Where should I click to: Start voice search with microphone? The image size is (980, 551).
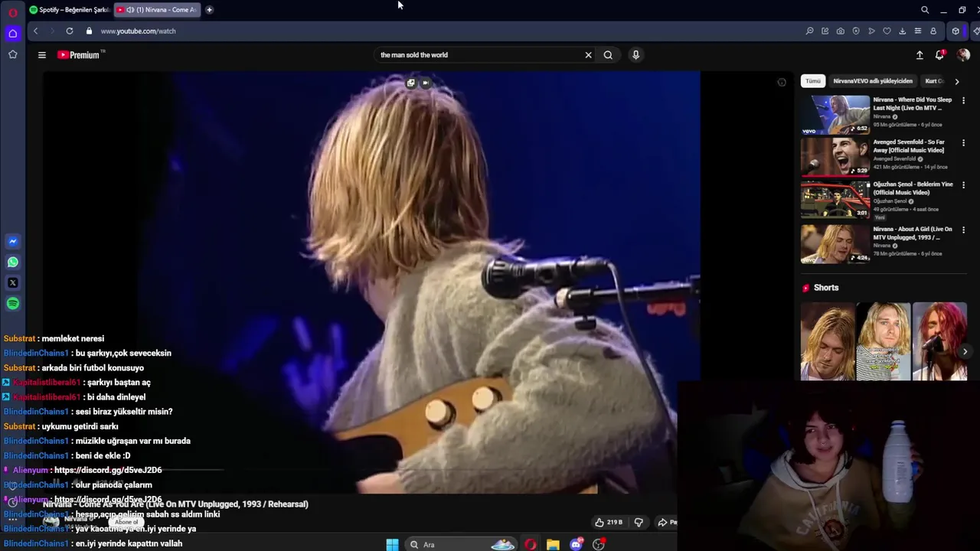click(635, 55)
